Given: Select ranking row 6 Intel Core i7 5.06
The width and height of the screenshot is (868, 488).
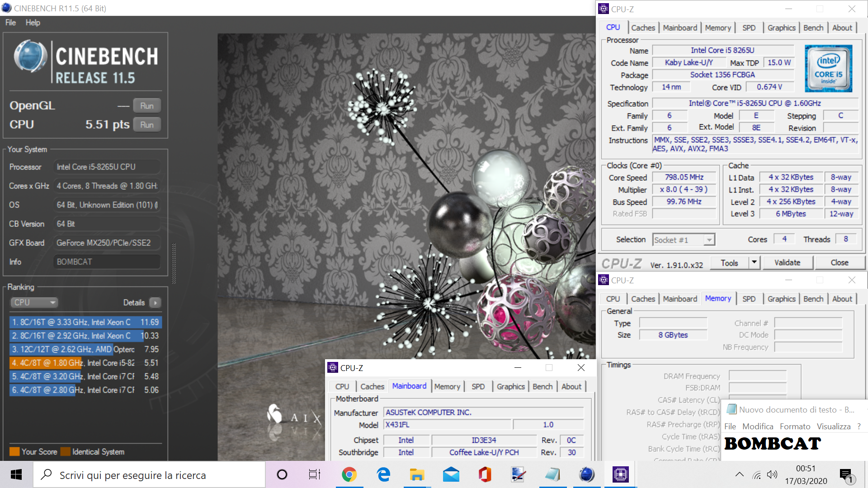Looking at the screenshot, I should [x=85, y=390].
